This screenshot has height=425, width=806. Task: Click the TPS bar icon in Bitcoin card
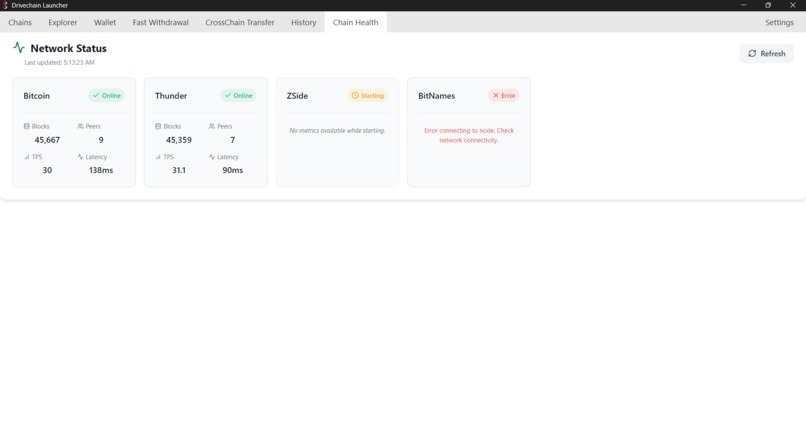(27, 157)
